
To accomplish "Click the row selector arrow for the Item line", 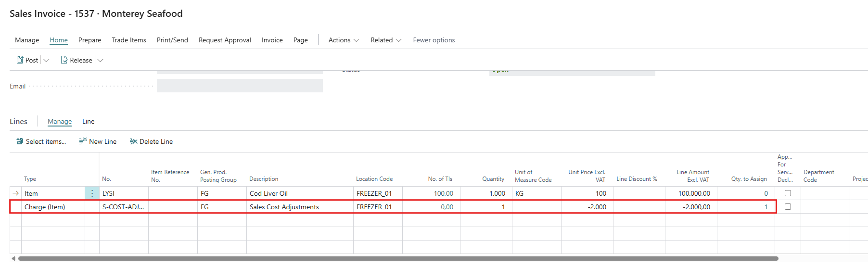I will click(x=16, y=193).
